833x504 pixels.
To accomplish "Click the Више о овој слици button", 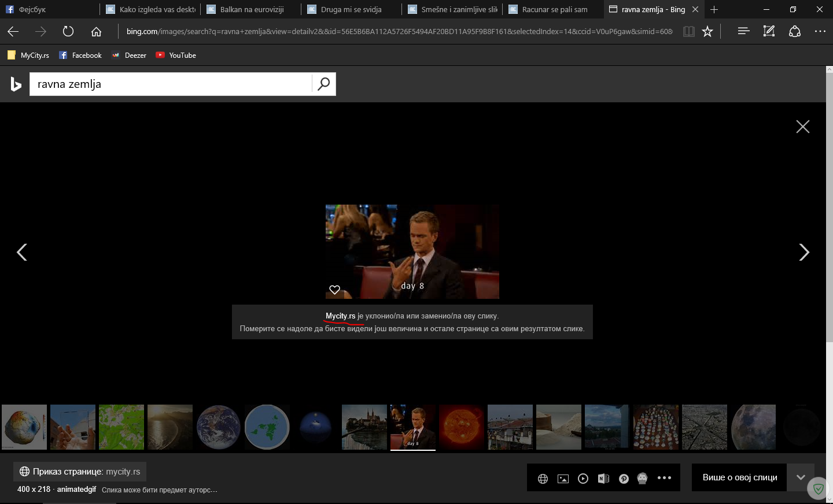I will (739, 477).
